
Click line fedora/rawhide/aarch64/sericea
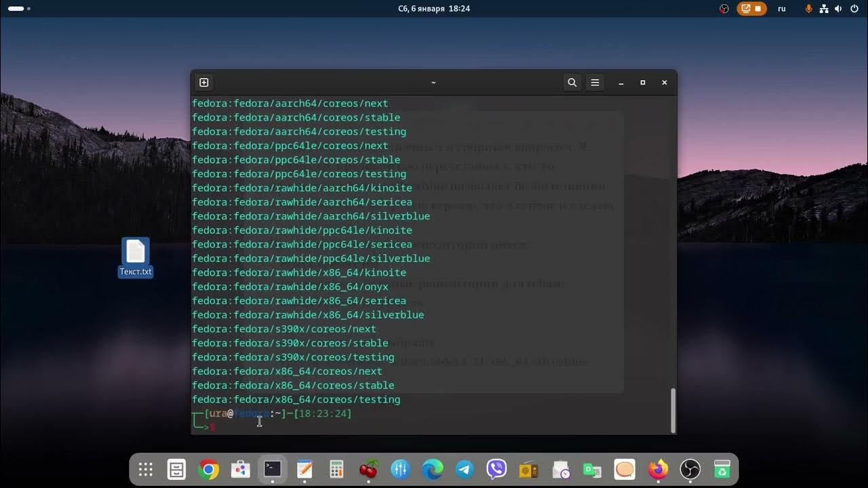[302, 203]
